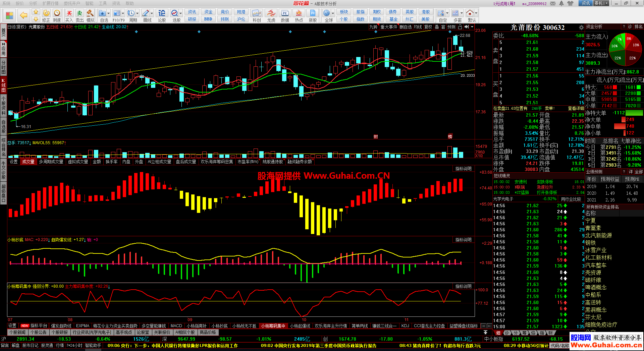This screenshot has height=351, width=644.
Task: Click the 个股新闻 stock news button
Action: (x=17, y=332)
